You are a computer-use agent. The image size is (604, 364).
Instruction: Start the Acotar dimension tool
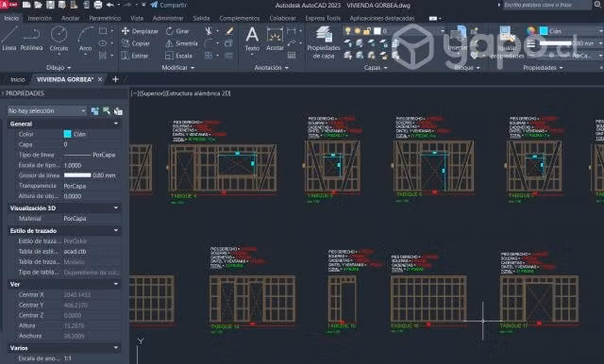pos(275,39)
